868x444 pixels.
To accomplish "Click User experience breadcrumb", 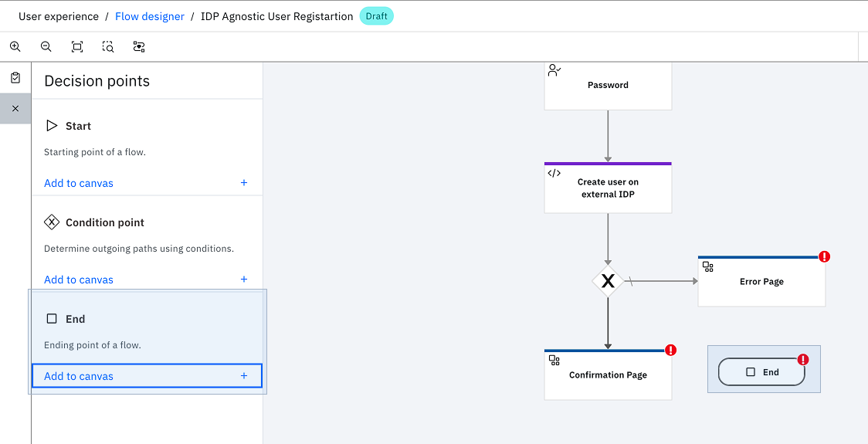I will point(59,17).
